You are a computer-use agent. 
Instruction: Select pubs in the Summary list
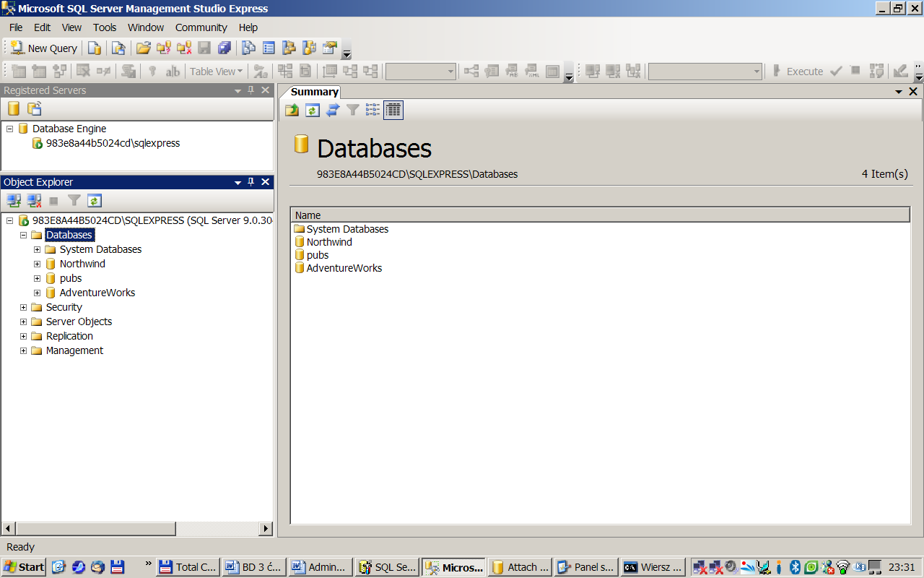[318, 255]
